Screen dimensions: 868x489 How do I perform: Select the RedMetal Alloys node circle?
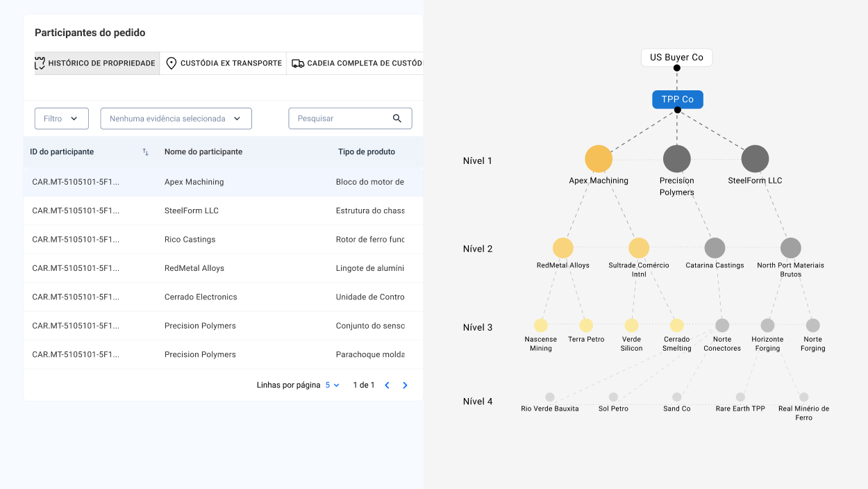[x=563, y=248]
